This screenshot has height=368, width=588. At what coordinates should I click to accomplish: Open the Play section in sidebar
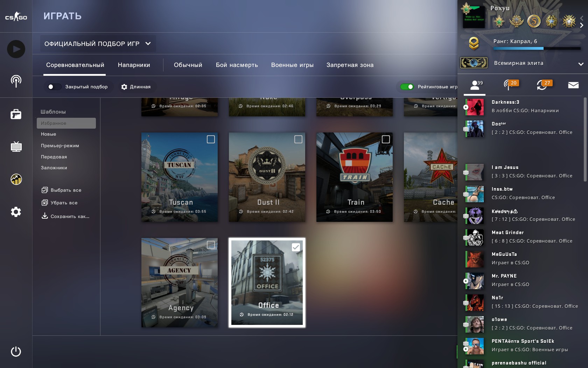click(x=16, y=49)
